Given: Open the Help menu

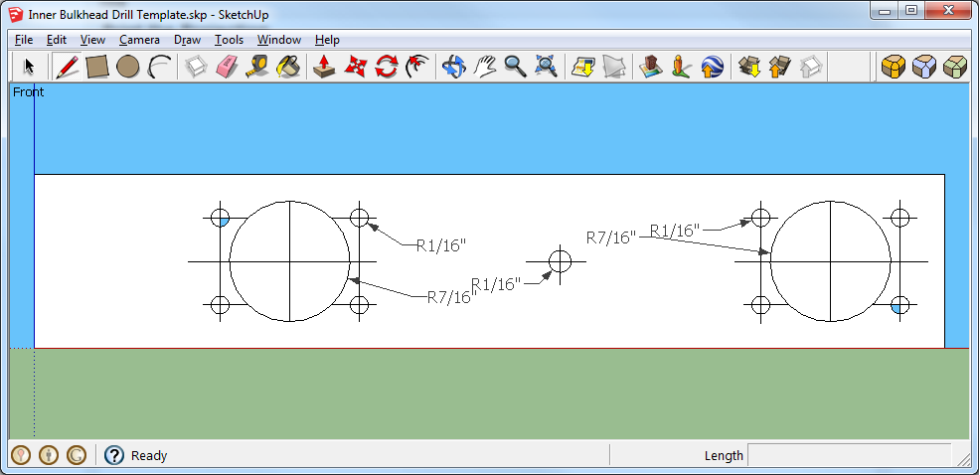Looking at the screenshot, I should click(327, 40).
